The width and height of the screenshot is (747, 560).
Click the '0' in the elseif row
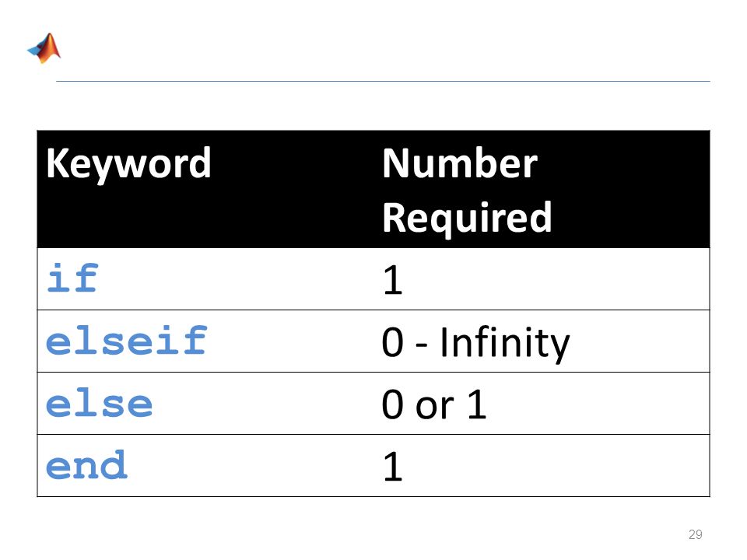coord(393,342)
